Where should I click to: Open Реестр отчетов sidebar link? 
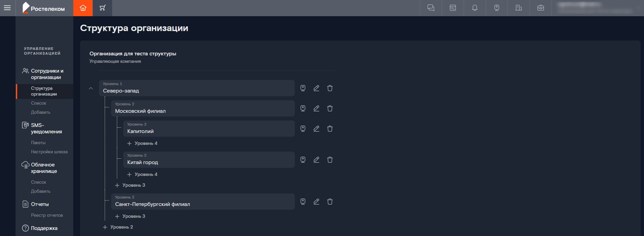(x=47, y=215)
